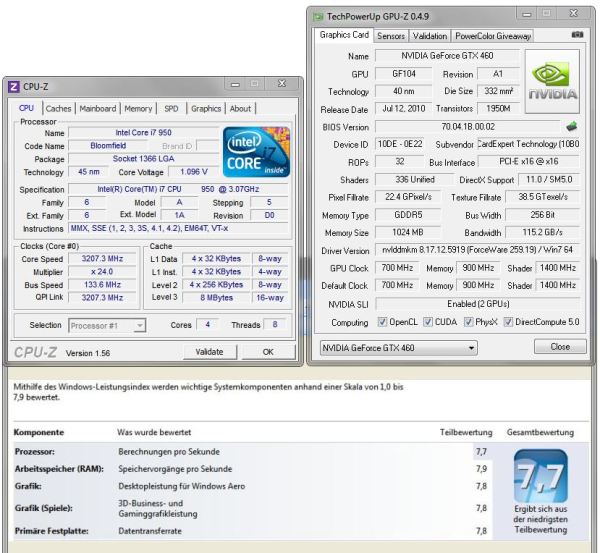This screenshot has height=553, width=600.
Task: Click the CPU-Z title bar icon
Action: click(13, 86)
